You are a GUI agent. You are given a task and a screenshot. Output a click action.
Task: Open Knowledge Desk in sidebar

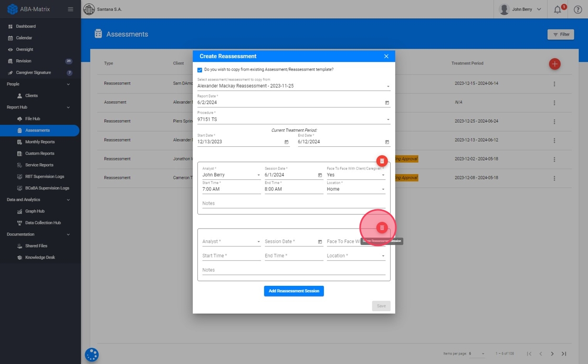40,258
